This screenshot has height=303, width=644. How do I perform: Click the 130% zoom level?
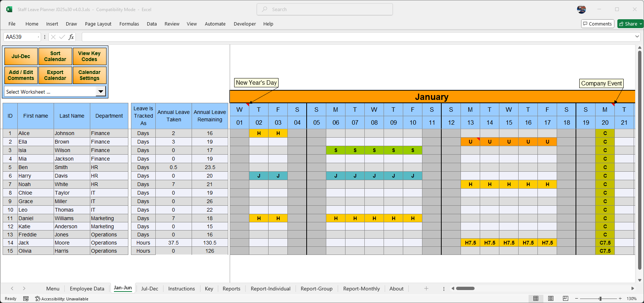[631, 299]
